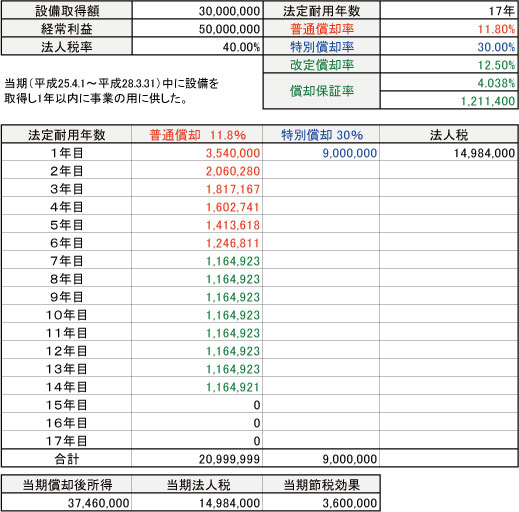
Task: Click the 1,164,923 cell in 10年目 row
Action: [x=197, y=315]
